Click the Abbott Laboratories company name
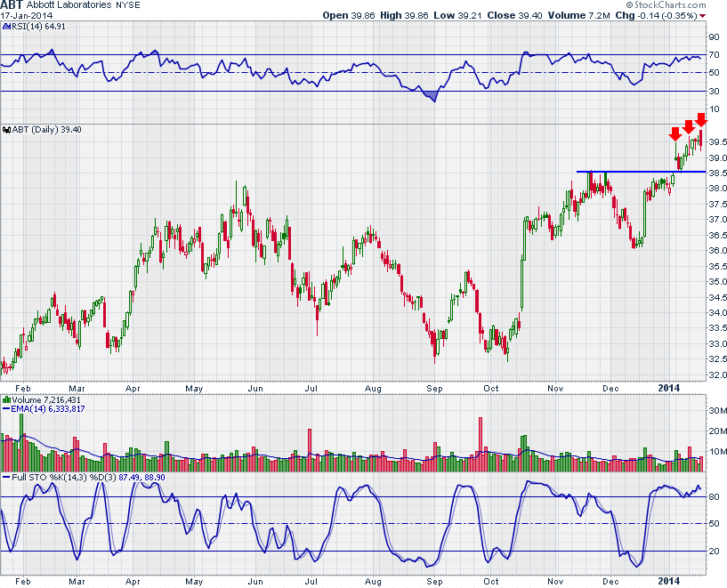The height and width of the screenshot is (588, 727). tap(69, 5)
